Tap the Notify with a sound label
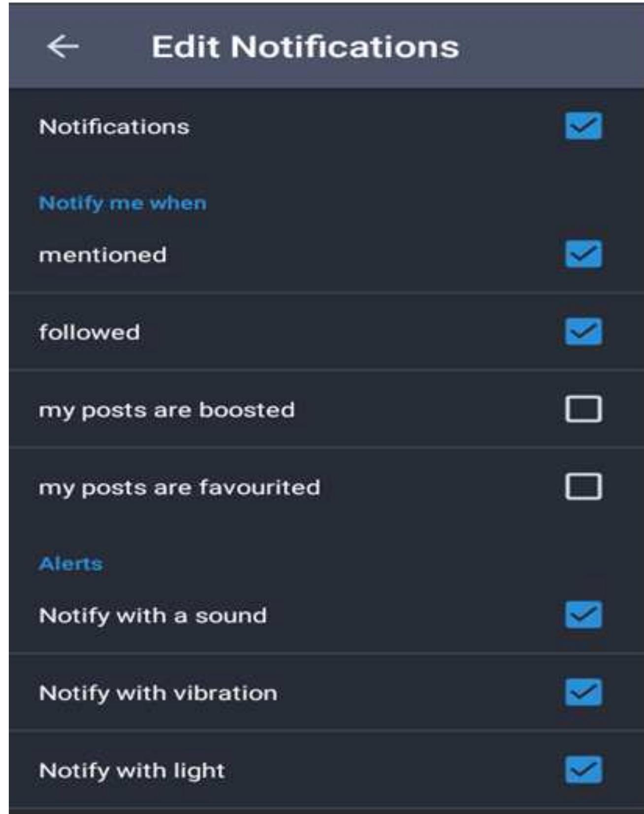 [x=153, y=616]
